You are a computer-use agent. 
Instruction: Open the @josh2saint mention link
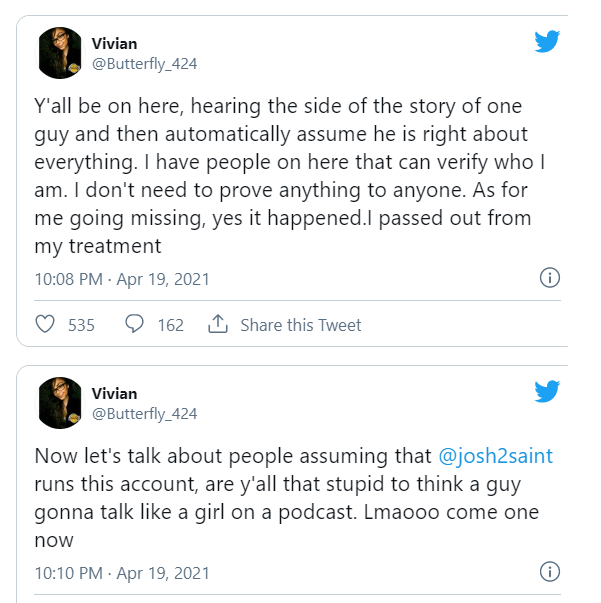click(496, 456)
